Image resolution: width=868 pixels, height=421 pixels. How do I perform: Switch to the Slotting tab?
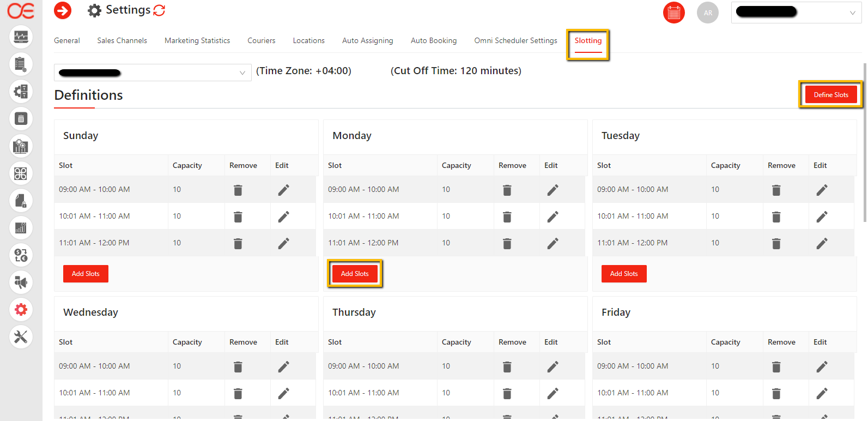click(x=588, y=41)
